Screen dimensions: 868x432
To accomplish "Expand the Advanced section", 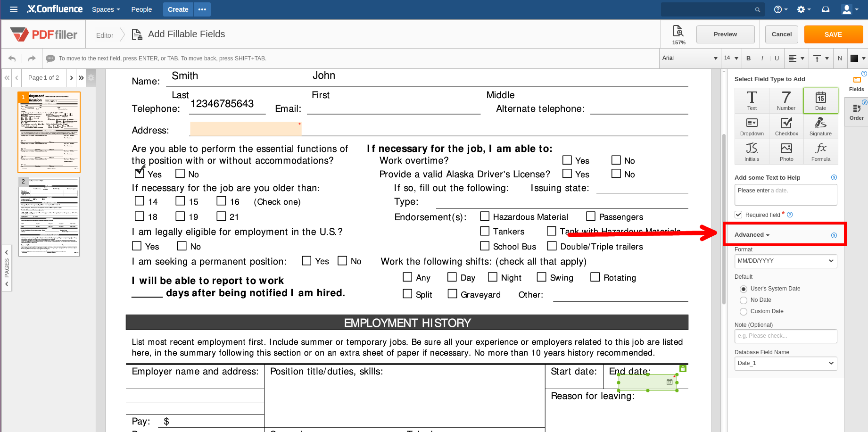I will 752,235.
